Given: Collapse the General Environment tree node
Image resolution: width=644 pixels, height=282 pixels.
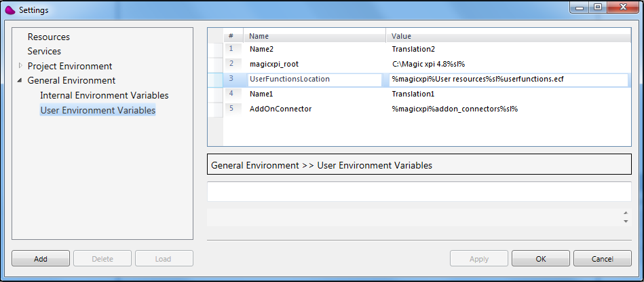Looking at the screenshot, I should (x=20, y=81).
